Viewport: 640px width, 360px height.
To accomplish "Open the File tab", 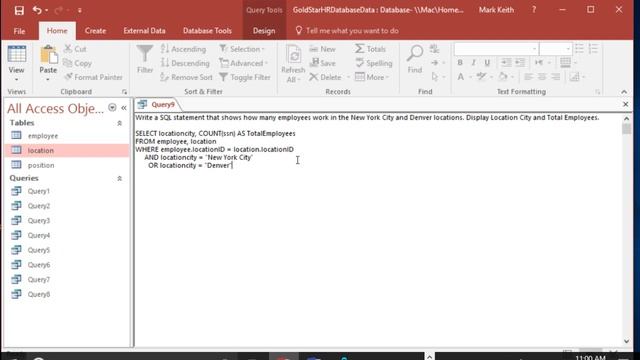I will tap(19, 31).
